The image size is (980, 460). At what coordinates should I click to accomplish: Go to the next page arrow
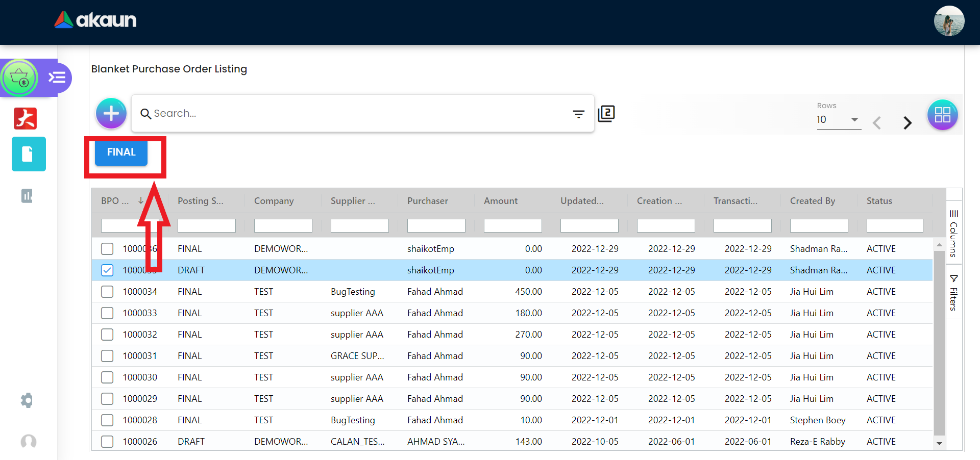(907, 123)
